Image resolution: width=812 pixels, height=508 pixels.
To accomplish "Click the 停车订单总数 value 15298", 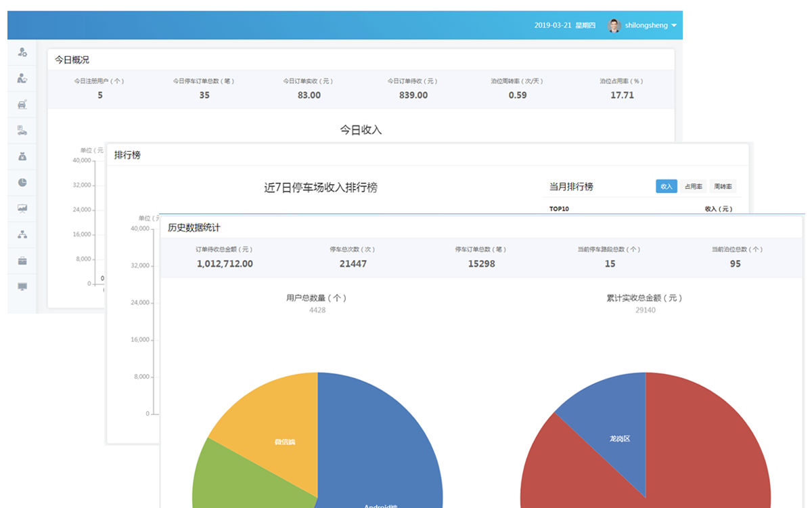I will (x=482, y=264).
